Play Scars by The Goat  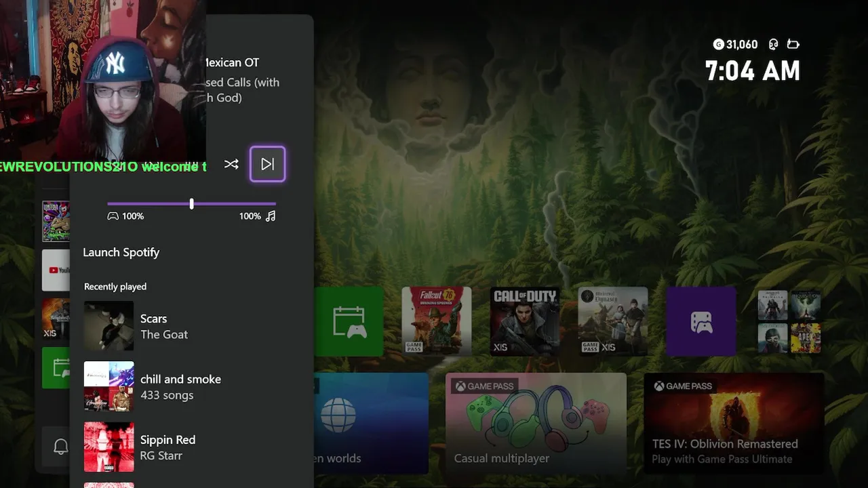(x=191, y=326)
